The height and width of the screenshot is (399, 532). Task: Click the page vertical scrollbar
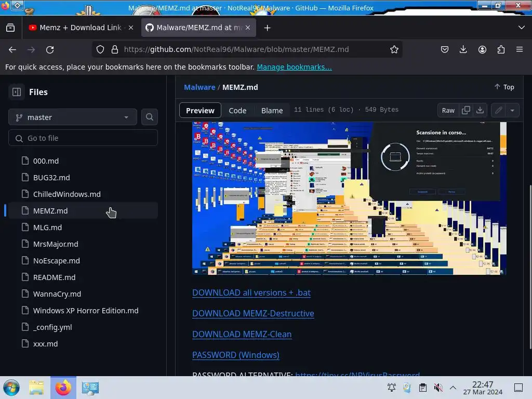tap(530, 267)
